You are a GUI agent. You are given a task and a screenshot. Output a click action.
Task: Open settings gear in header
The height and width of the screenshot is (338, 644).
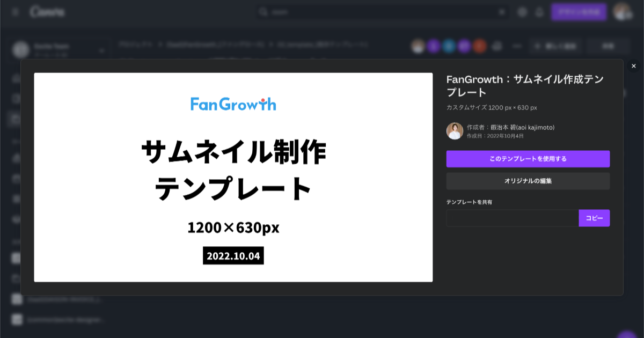[523, 12]
